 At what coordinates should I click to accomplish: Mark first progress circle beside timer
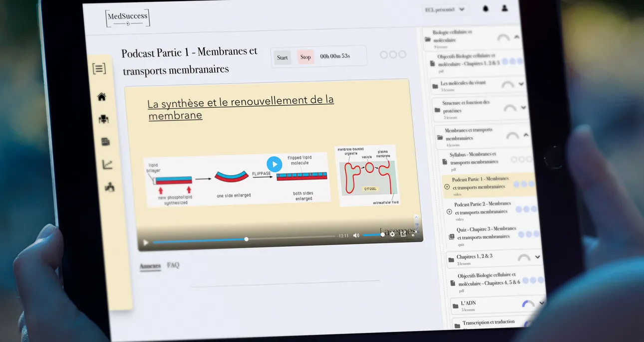[383, 55]
